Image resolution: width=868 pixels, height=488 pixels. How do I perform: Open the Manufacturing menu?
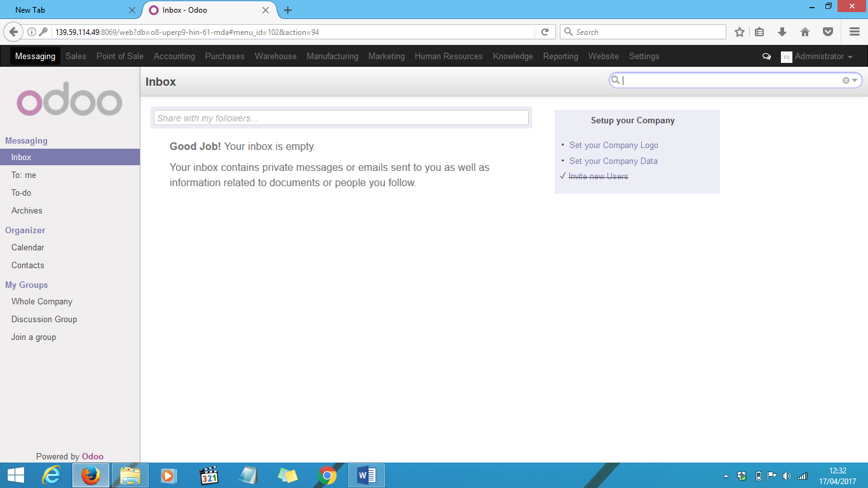332,57
